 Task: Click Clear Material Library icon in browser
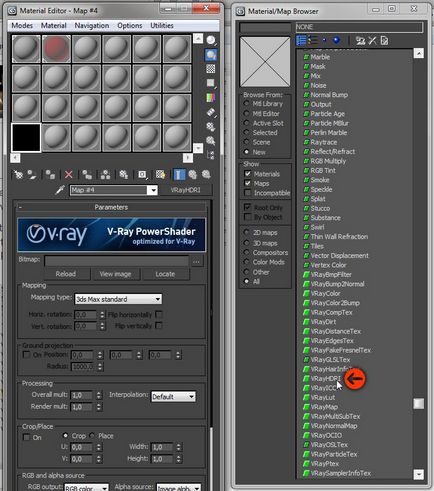point(384,41)
